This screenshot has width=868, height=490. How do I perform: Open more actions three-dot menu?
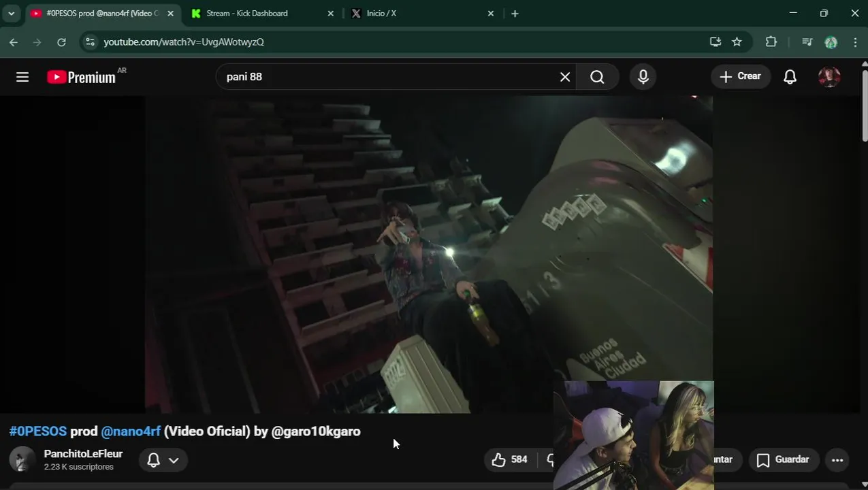click(x=837, y=460)
